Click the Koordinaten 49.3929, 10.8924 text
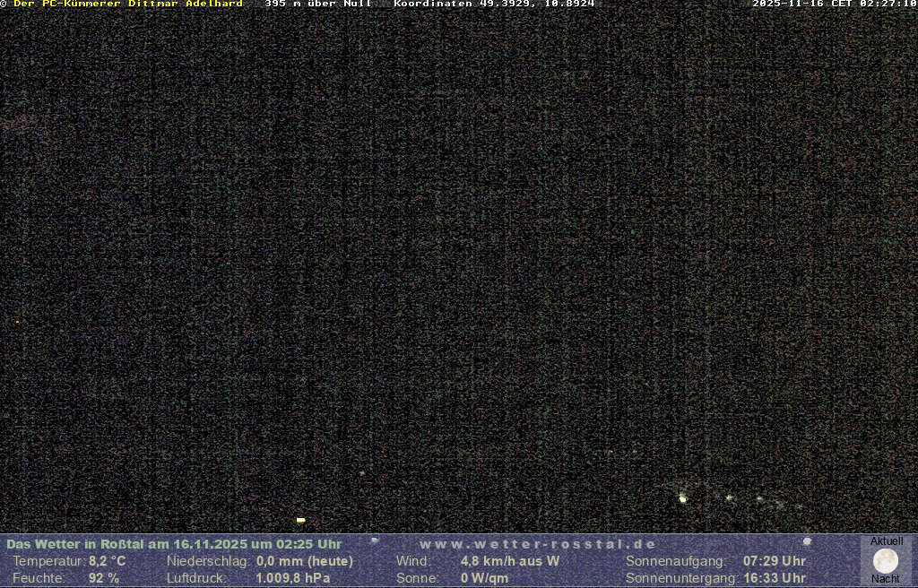 494,4
